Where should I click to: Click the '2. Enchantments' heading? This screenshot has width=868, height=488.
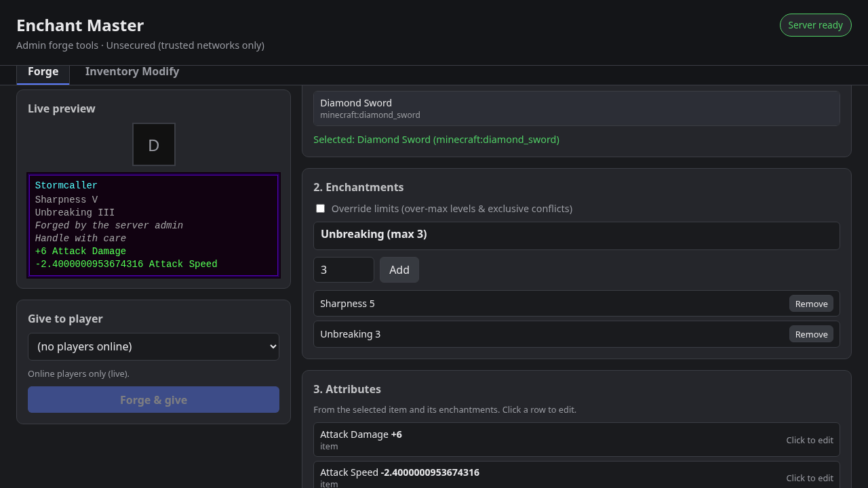coord(358,187)
